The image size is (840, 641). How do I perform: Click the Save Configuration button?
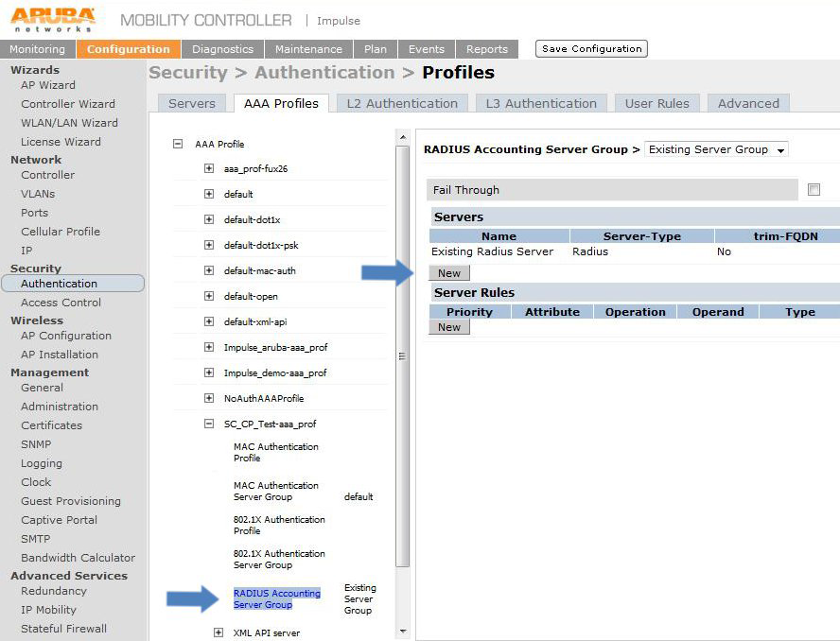[591, 49]
